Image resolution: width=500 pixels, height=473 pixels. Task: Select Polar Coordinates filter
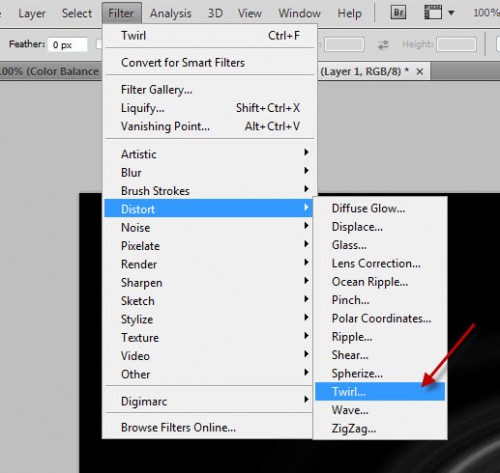pyautogui.click(x=380, y=318)
